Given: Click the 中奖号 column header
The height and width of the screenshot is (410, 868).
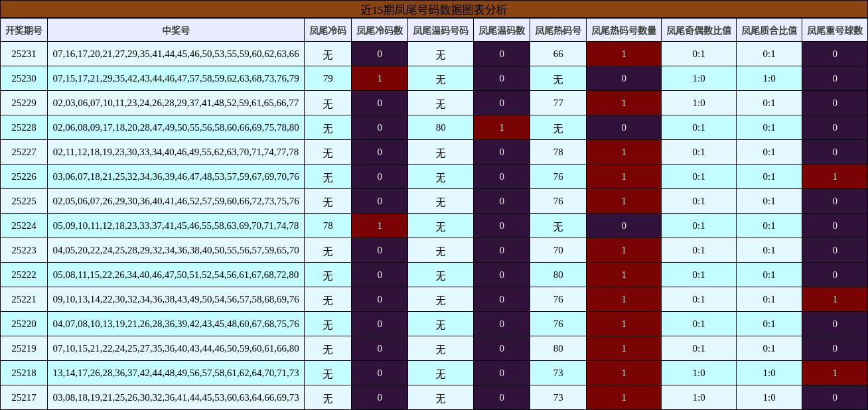Looking at the screenshot, I should click(176, 30).
